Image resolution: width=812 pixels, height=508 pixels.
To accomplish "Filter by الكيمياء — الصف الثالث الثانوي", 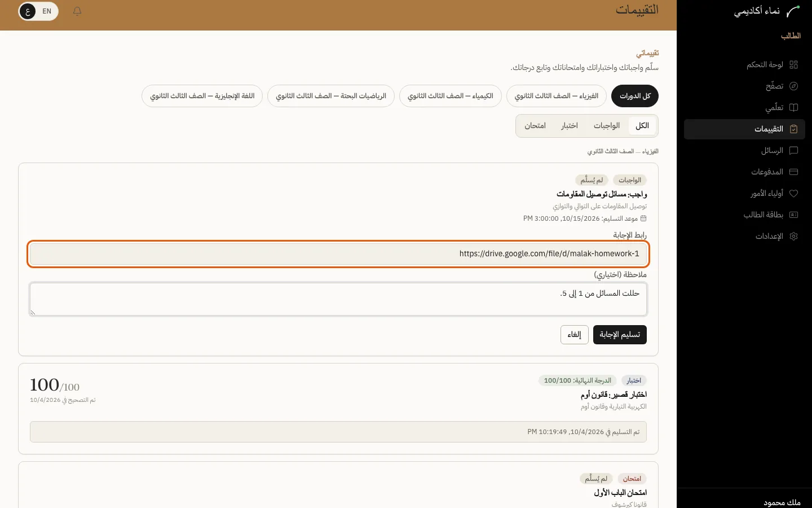I will point(451,96).
